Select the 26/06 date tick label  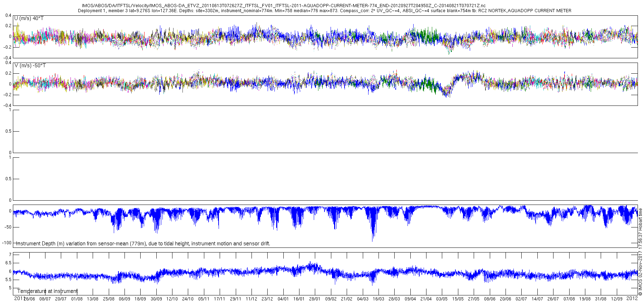pyautogui.click(x=29, y=299)
